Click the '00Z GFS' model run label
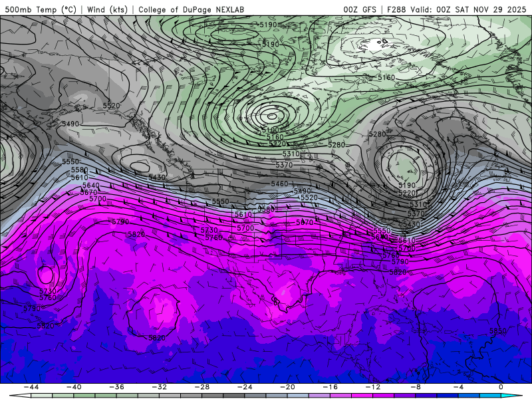The height and width of the screenshot is (399, 532). [x=360, y=9]
